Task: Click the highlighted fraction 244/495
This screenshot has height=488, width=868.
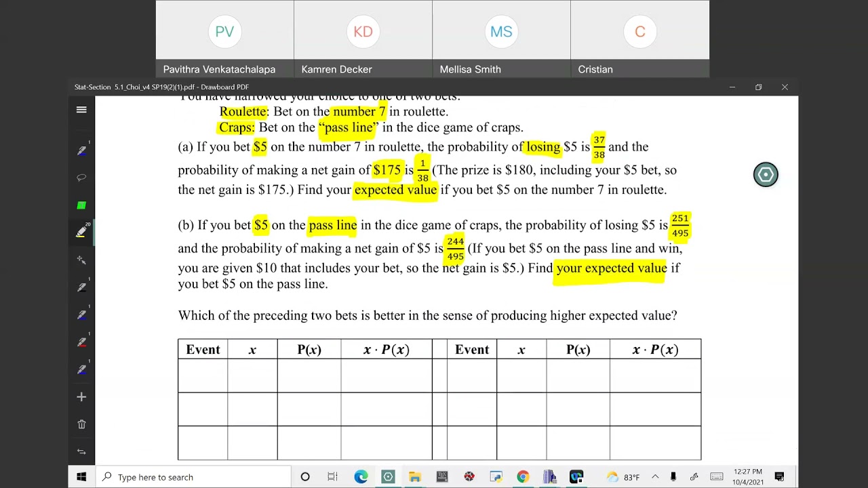Action: click(x=456, y=249)
